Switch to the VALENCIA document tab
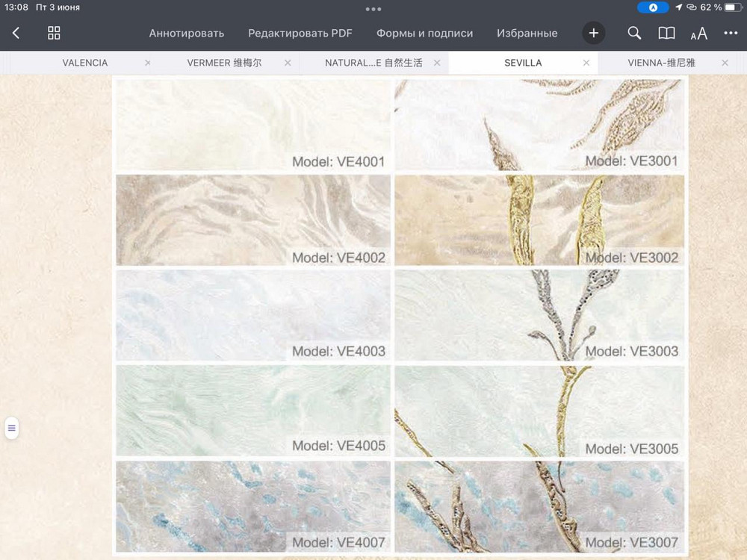The height and width of the screenshot is (560, 747). [x=85, y=63]
